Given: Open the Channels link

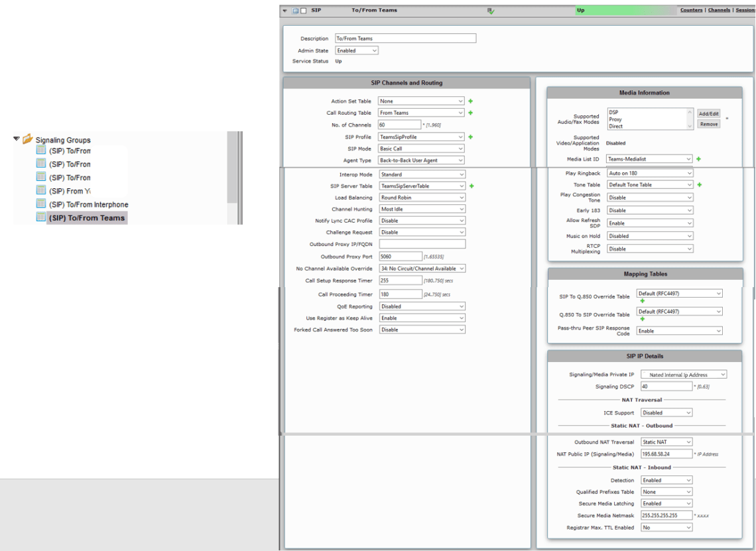Looking at the screenshot, I should (719, 11).
